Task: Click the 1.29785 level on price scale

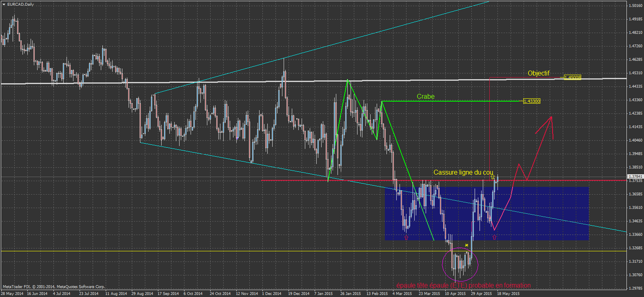Action: pyautogui.click(x=635, y=288)
